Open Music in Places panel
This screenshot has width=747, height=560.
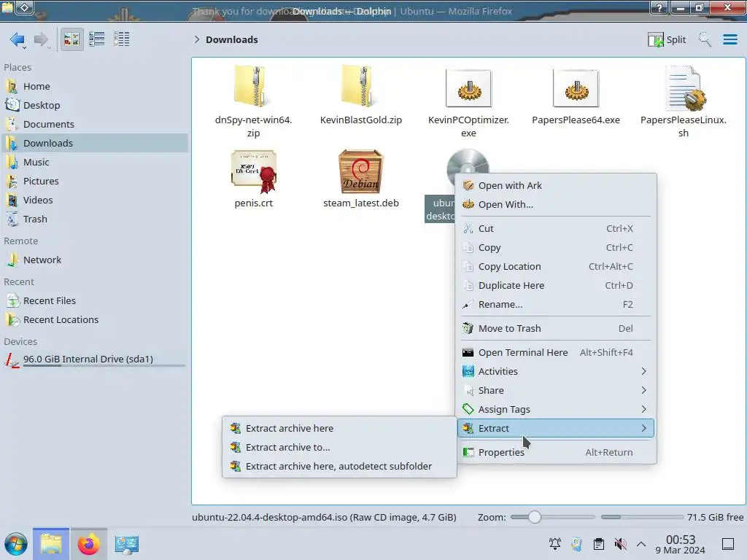point(96,163)
